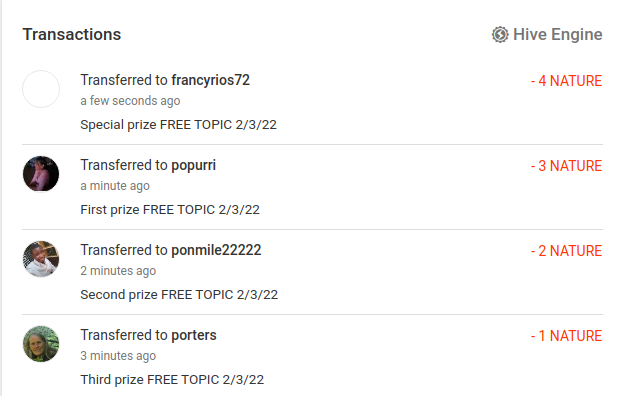
Task: Click the 'a few seconds ago' timestamp
Action: pos(130,101)
